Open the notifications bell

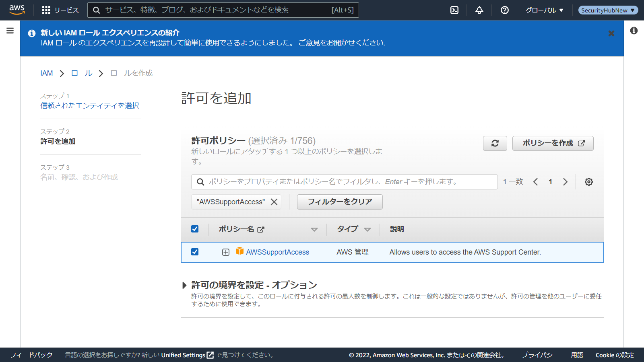coord(479,10)
